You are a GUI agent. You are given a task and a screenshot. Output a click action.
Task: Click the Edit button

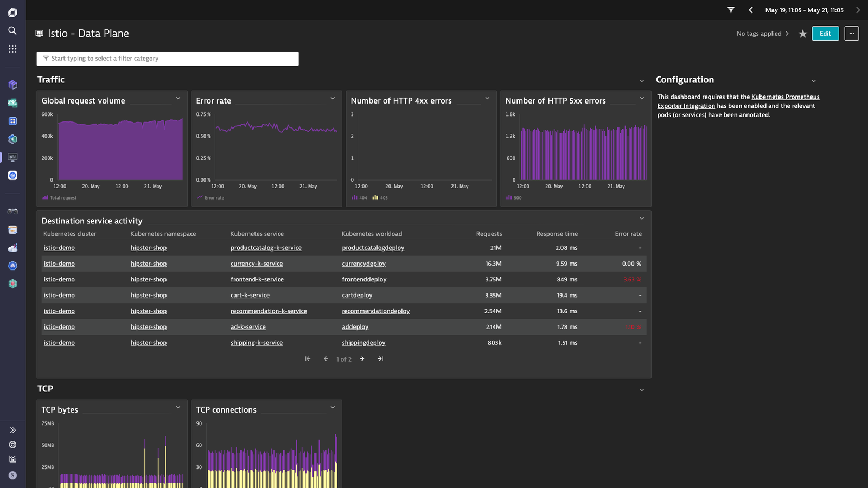825,34
